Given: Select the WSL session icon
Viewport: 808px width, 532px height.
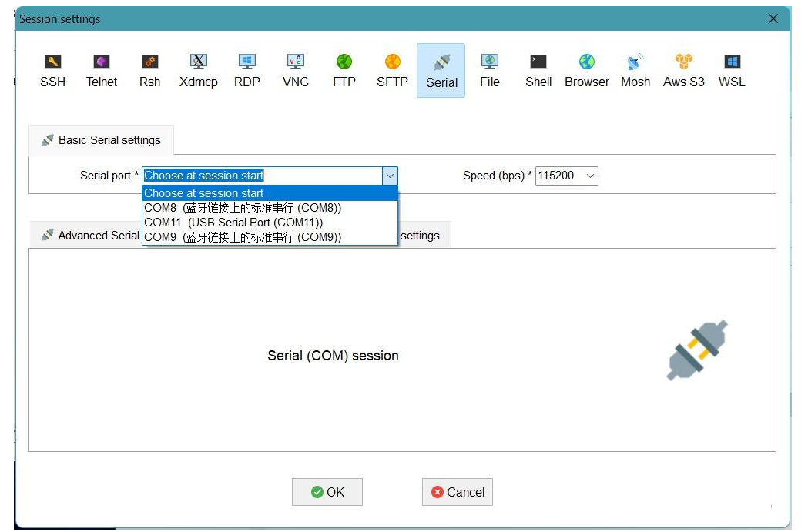Looking at the screenshot, I should click(732, 71).
